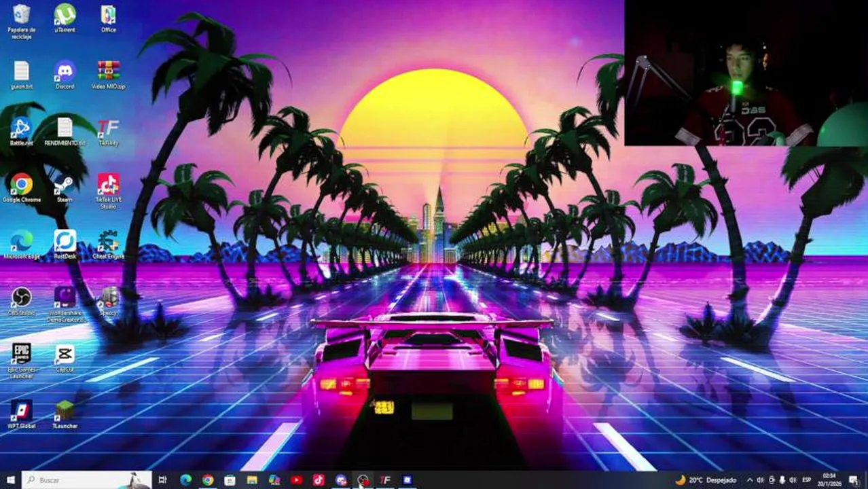Select the uTorrent desktop shortcut
The height and width of the screenshot is (489, 868).
(x=65, y=18)
